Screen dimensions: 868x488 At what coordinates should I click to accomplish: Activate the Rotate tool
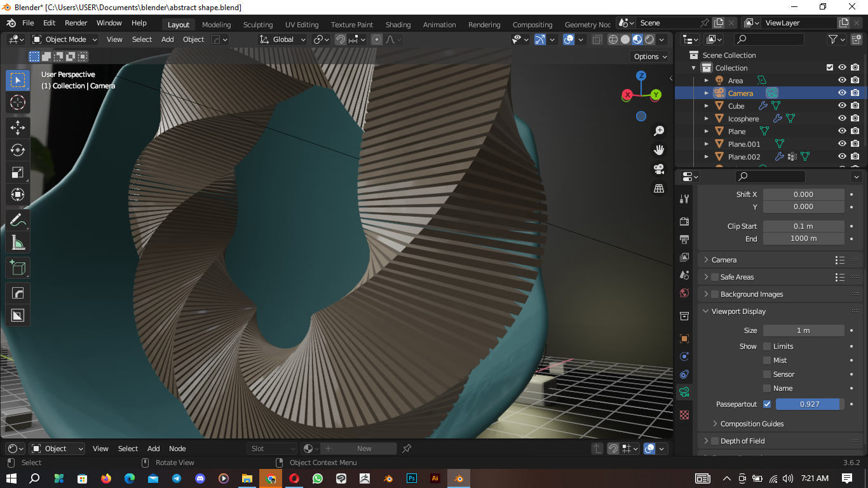18,150
